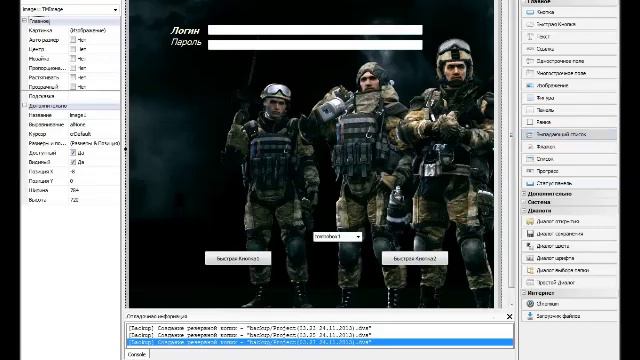Choose the Статус панель component
Image resolution: width=640 pixels, height=360 pixels.
point(569,183)
